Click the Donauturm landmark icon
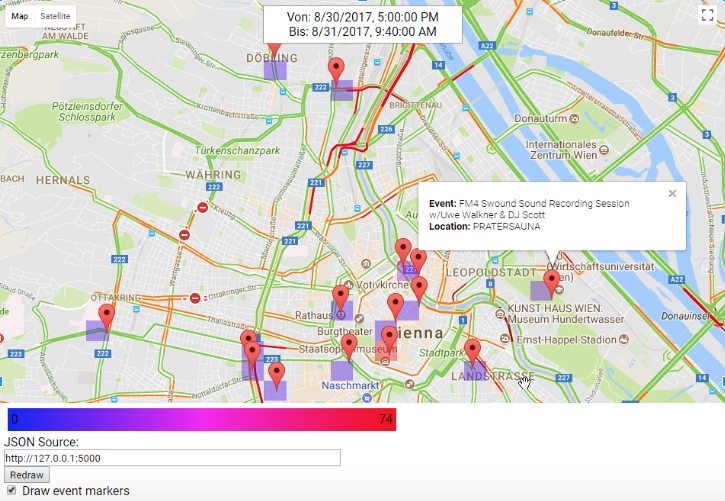The width and height of the screenshot is (725, 501). pyautogui.click(x=574, y=119)
